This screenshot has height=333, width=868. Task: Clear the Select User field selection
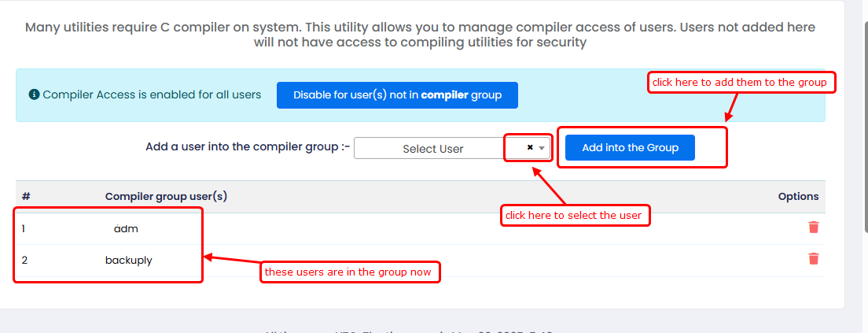click(x=530, y=147)
